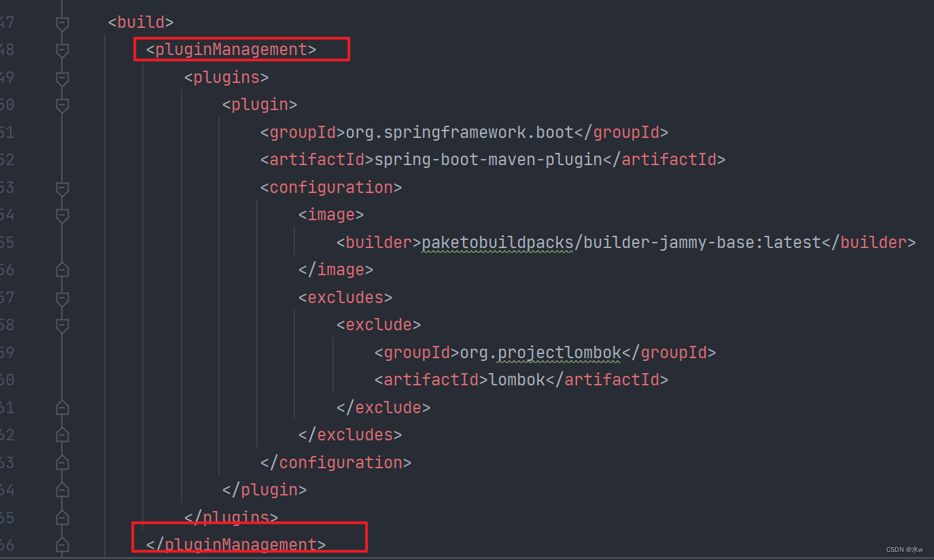The height and width of the screenshot is (560, 934).
Task: Click the opening <exclude> tag
Action: tap(379, 325)
